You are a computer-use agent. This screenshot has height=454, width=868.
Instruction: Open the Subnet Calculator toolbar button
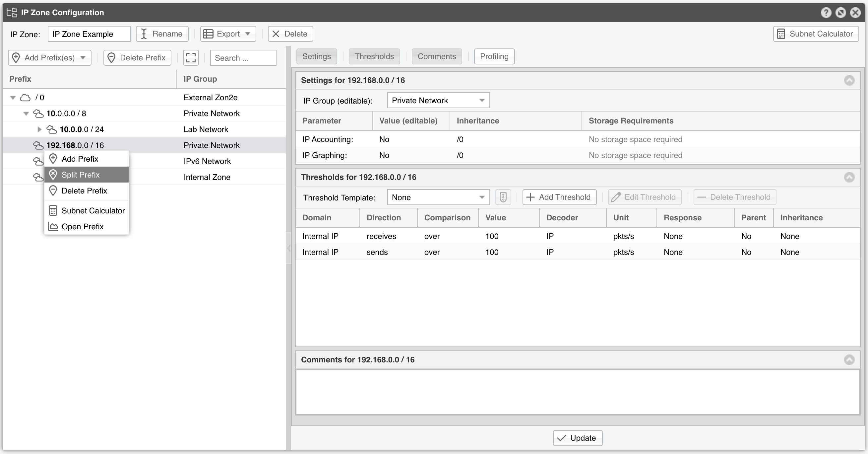(815, 34)
